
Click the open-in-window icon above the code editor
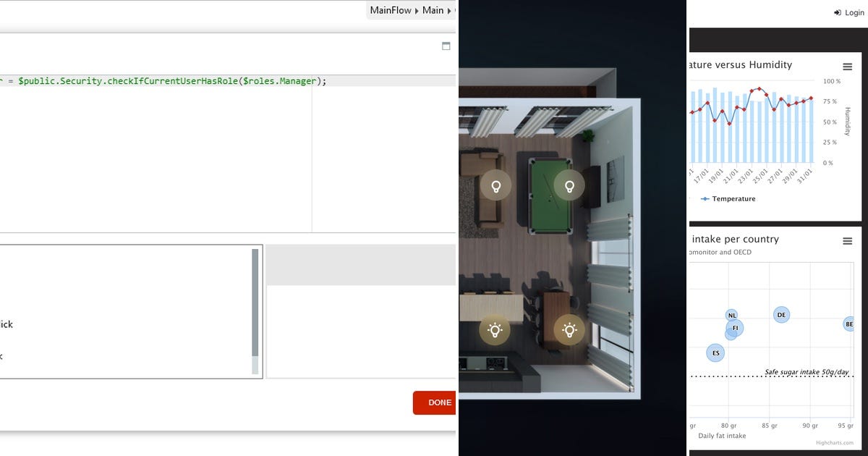pyautogui.click(x=446, y=44)
